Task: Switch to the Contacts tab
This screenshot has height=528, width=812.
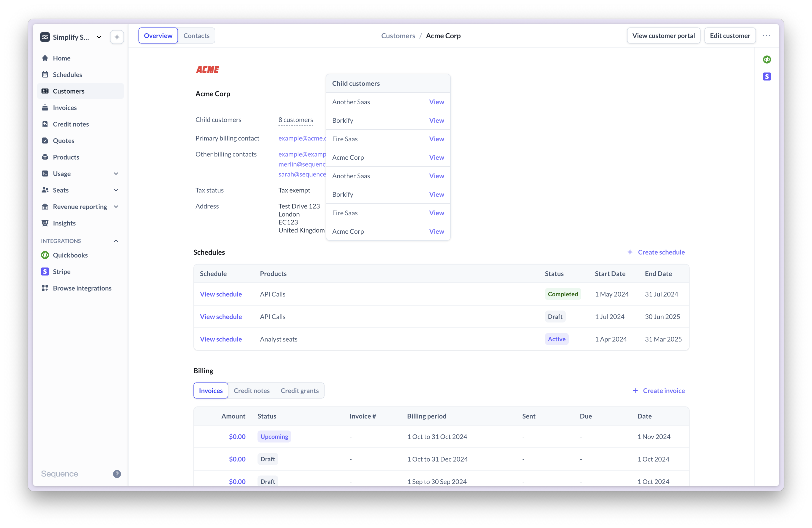Action: (196, 35)
